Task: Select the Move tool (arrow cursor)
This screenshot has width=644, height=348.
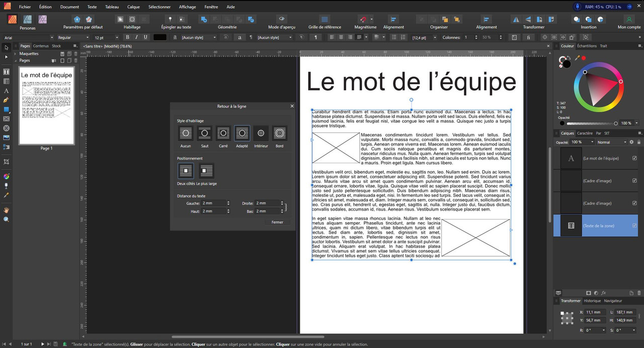Action: 6,47
